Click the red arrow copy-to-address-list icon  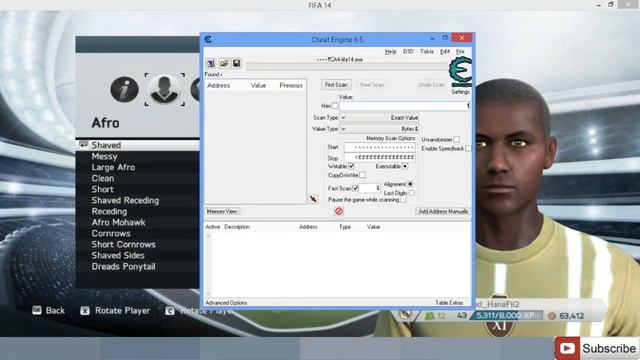point(313,199)
